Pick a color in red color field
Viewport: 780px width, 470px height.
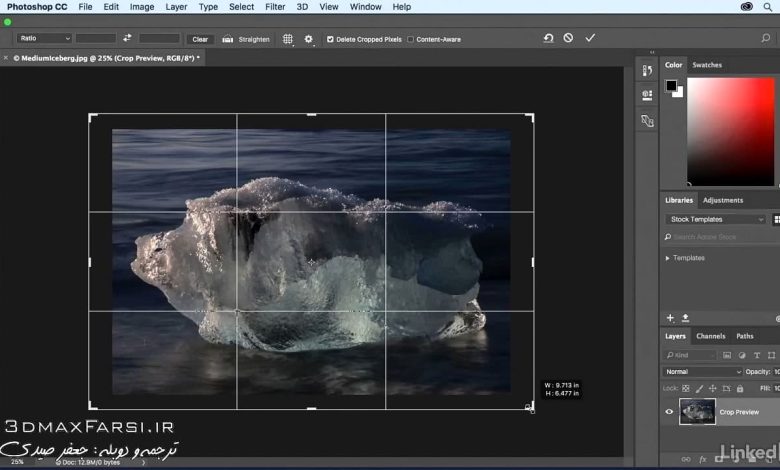point(731,131)
